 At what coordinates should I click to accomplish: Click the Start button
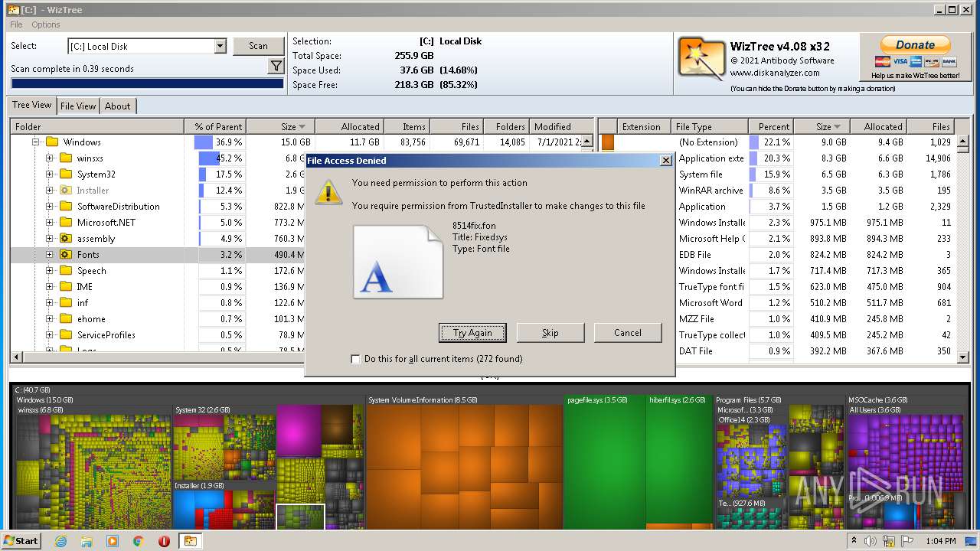(x=21, y=541)
